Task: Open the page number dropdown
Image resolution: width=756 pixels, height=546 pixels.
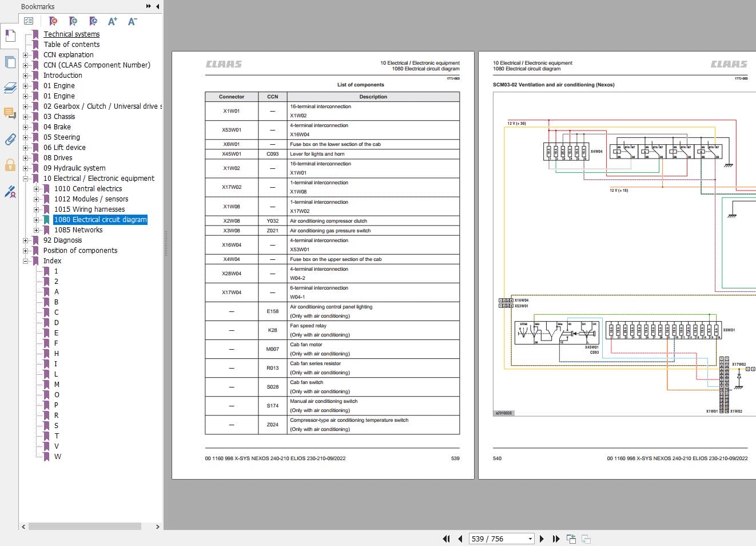Action: click(530, 539)
